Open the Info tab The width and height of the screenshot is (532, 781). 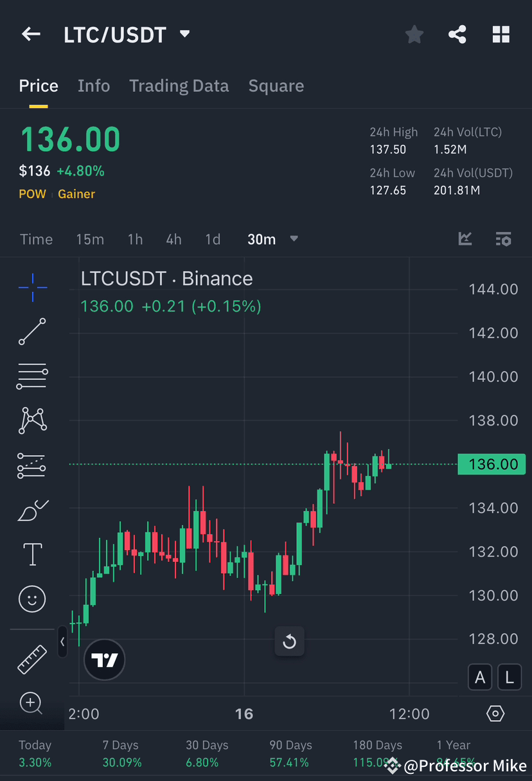(94, 85)
